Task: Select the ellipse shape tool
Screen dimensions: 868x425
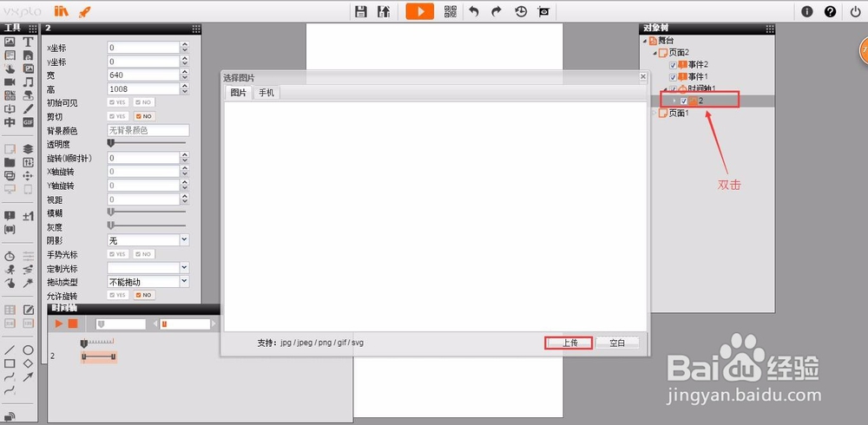Action: (x=28, y=350)
